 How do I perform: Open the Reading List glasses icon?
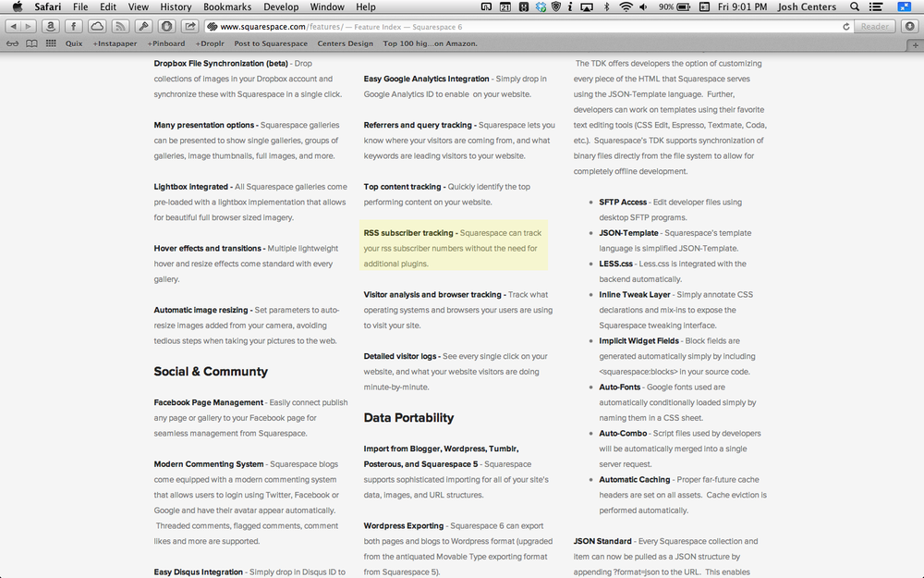(x=12, y=43)
